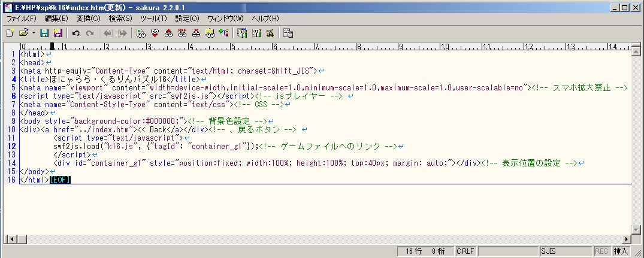Click the Save As purple floppy icon

pyautogui.click(x=58, y=34)
